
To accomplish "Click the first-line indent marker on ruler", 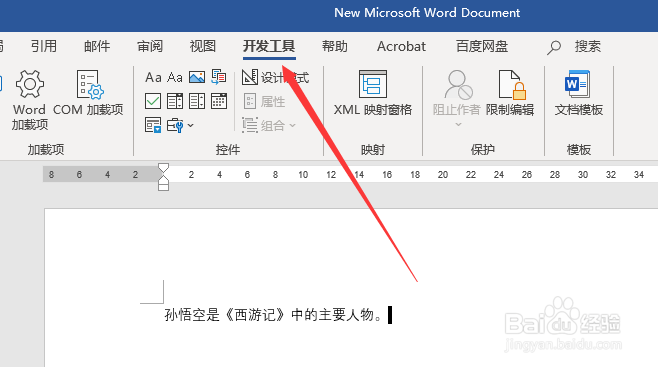I will [163, 169].
